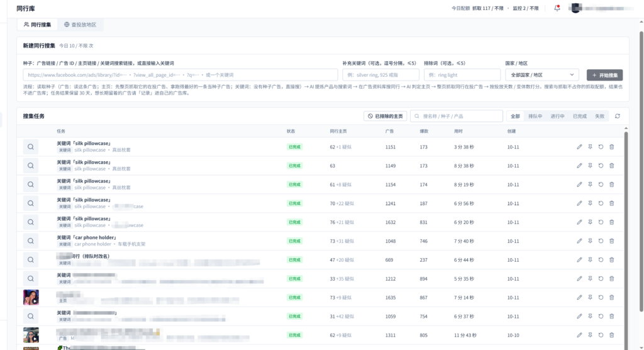Refresh the 搜集任务 list with the reload icon

(618, 116)
